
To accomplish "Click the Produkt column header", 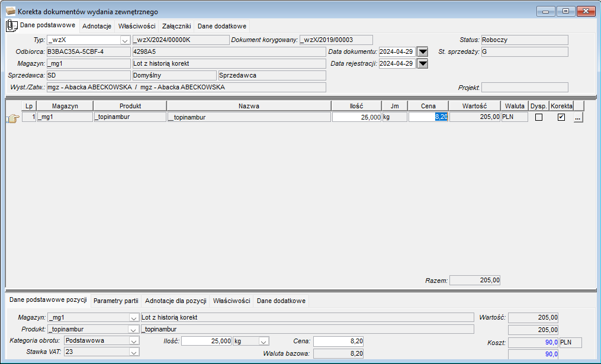I will point(130,106).
